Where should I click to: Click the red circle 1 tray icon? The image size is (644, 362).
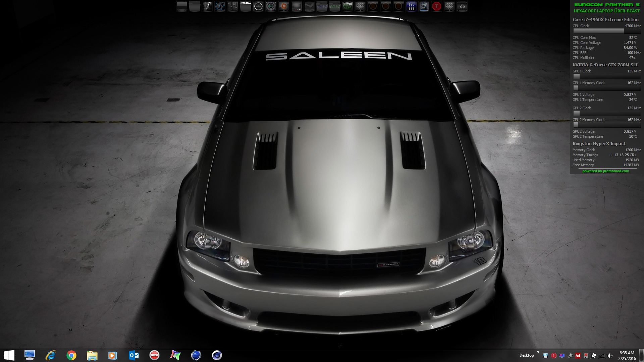click(554, 356)
